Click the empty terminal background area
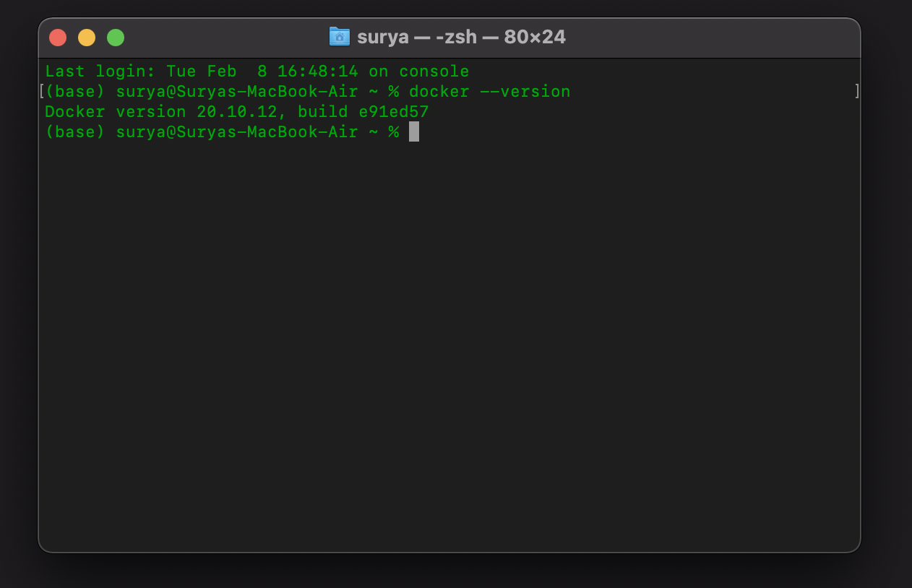The height and width of the screenshot is (588, 912). pos(448,325)
